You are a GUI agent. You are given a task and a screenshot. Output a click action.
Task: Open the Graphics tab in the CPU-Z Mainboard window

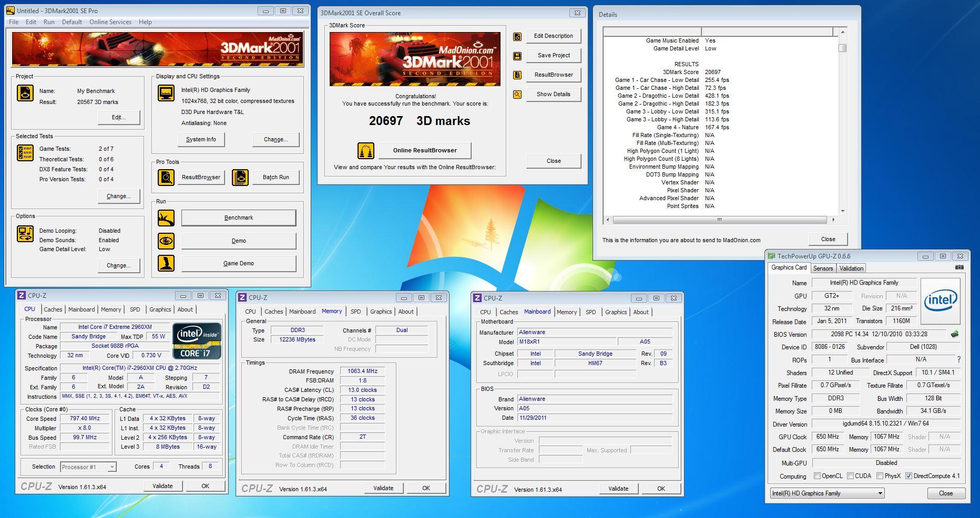(x=616, y=312)
